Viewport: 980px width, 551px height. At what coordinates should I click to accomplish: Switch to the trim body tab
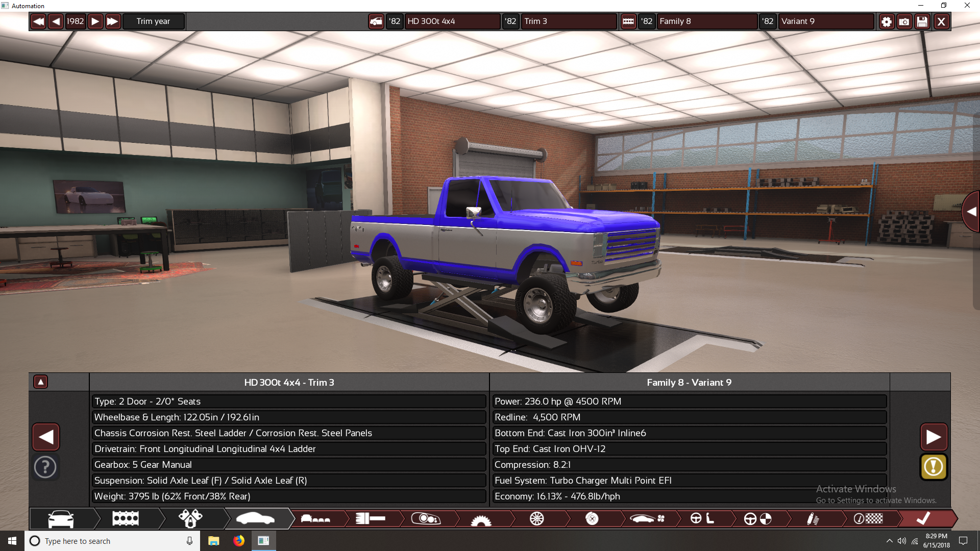click(x=255, y=519)
